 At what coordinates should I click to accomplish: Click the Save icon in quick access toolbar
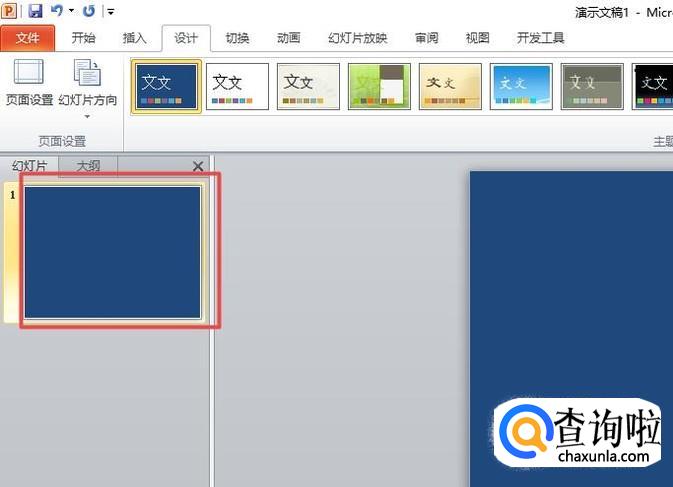coord(35,11)
